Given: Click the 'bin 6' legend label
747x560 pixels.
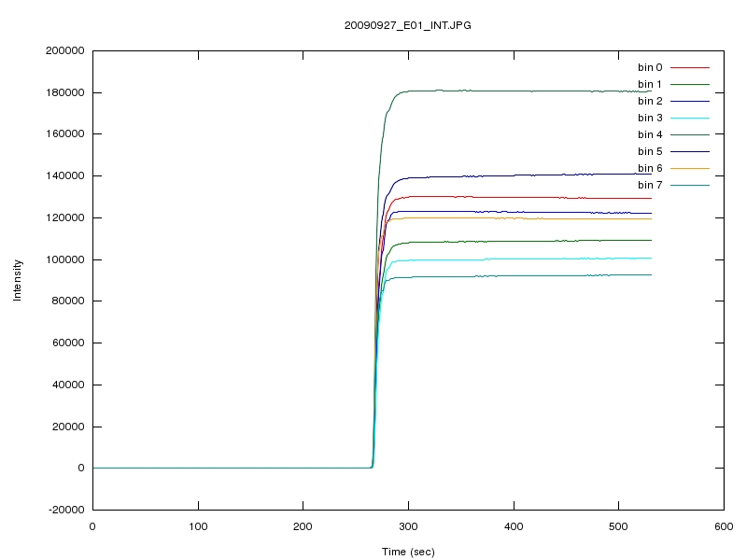Looking at the screenshot, I should click(650, 168).
